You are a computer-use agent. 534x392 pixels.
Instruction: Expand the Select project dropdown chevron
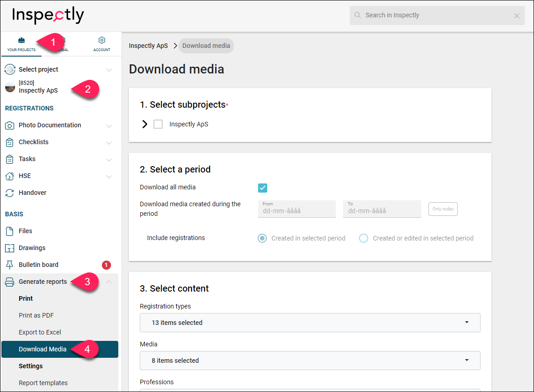[109, 70]
